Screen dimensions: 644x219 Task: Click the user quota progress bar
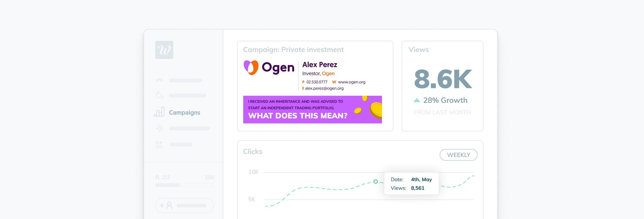[x=184, y=185]
